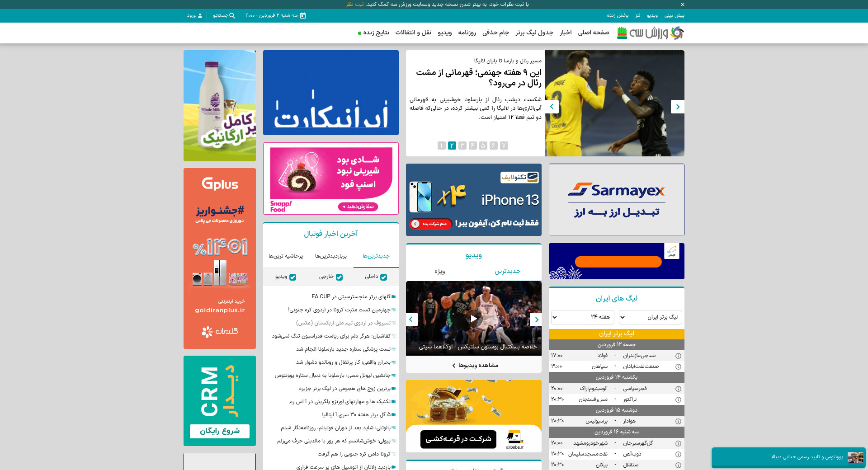Image resolution: width=868 pixels, height=470 pixels.
Task: Open نقل و انتقالات menu item
Action: pos(413,33)
